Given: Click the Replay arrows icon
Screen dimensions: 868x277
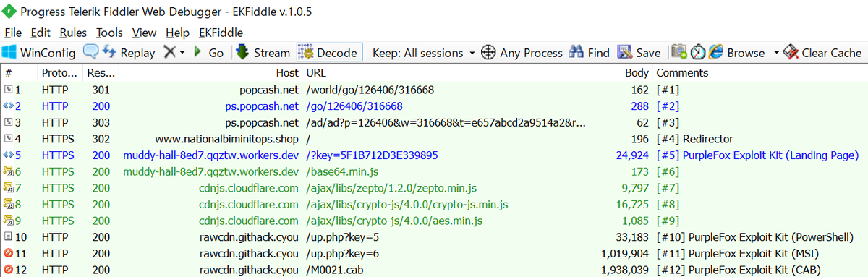Looking at the screenshot, I should point(109,52).
